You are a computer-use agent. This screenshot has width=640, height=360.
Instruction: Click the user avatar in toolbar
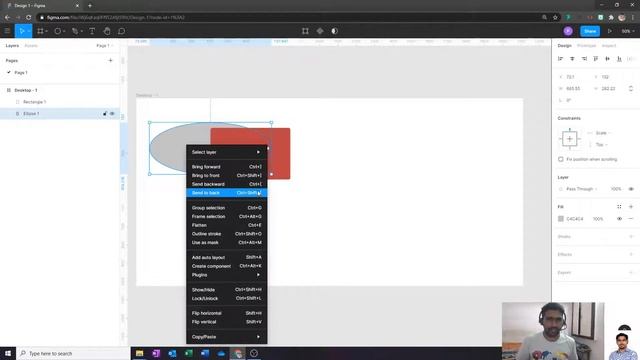click(568, 31)
